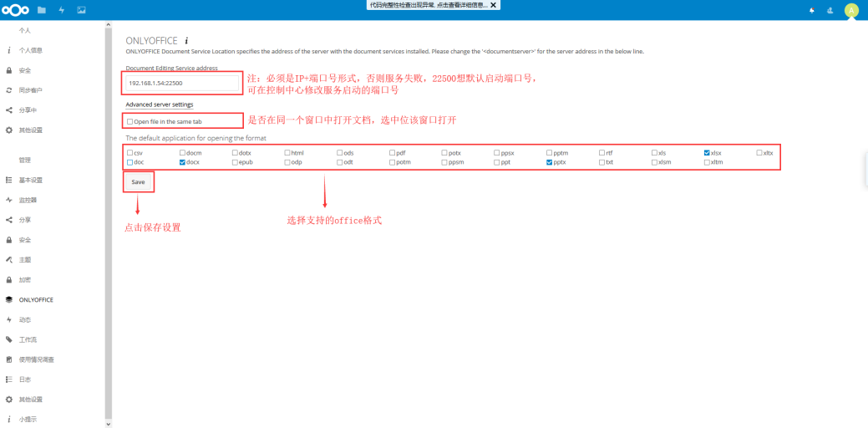Check the ppt format checkbox
Viewport: 868px width, 428px height.
496,163
